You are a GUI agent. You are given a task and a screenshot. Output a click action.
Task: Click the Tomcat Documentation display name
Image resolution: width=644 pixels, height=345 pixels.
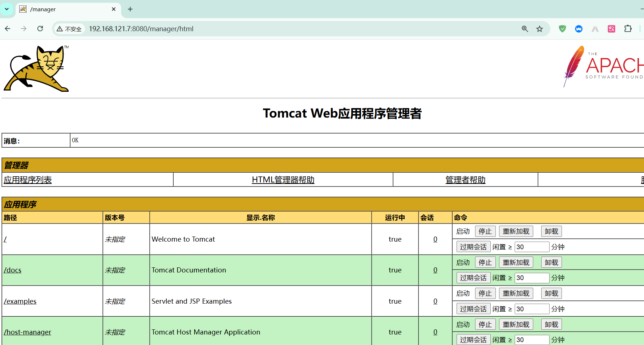(189, 270)
